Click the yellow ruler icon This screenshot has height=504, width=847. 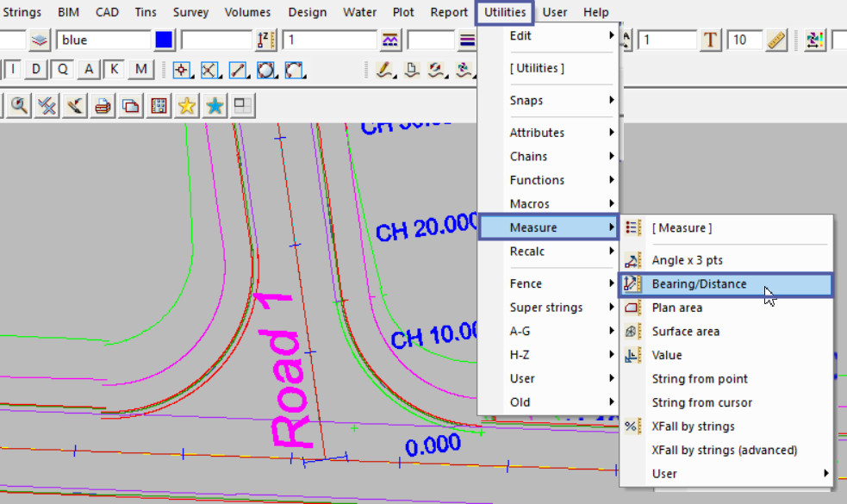pyautogui.click(x=776, y=40)
